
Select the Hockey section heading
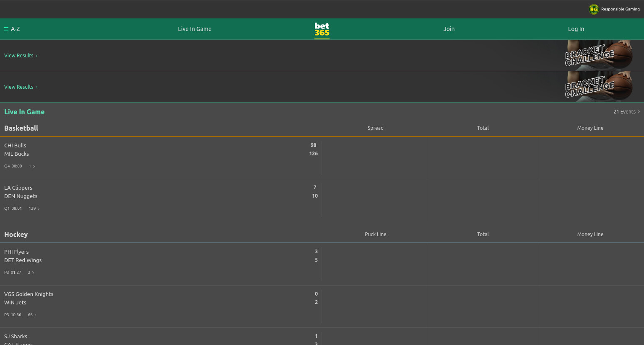point(16,234)
